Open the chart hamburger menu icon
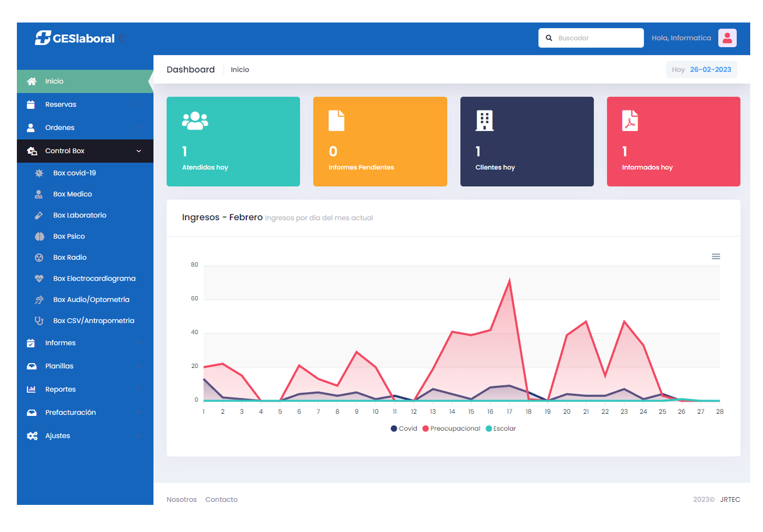The height and width of the screenshot is (532, 763). tap(715, 256)
